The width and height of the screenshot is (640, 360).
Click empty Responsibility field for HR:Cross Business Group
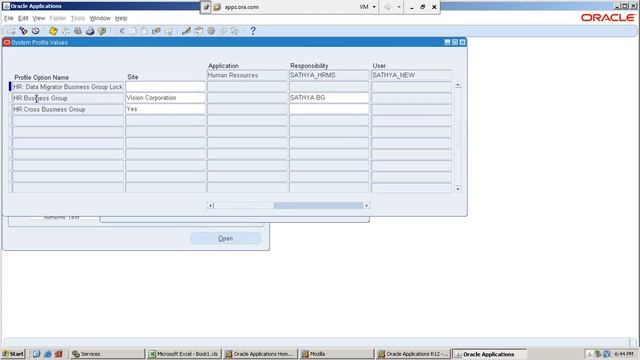point(329,109)
